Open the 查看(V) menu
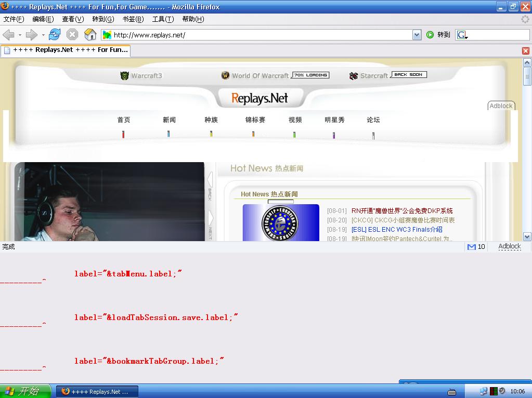Viewport: 532px width, 398px height. [x=73, y=19]
